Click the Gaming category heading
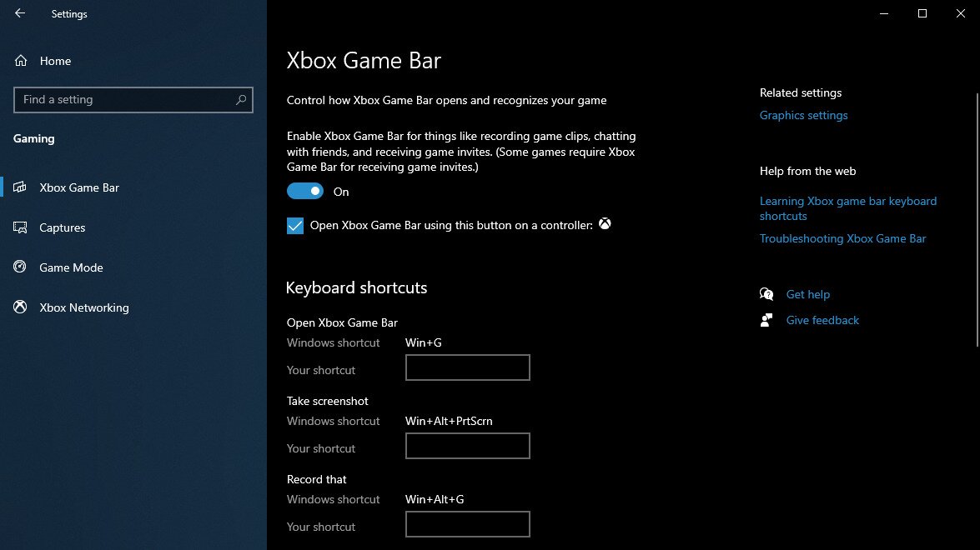Viewport: 980px width, 550px height. (x=33, y=138)
